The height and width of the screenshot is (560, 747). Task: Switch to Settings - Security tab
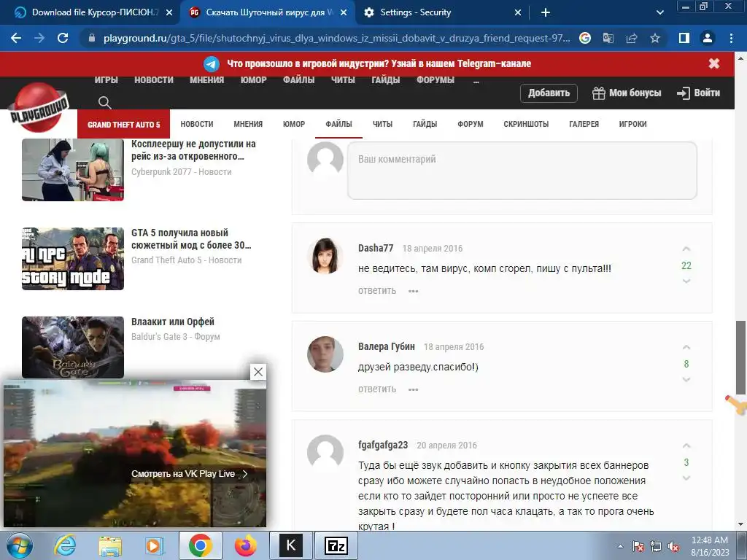pyautogui.click(x=415, y=12)
